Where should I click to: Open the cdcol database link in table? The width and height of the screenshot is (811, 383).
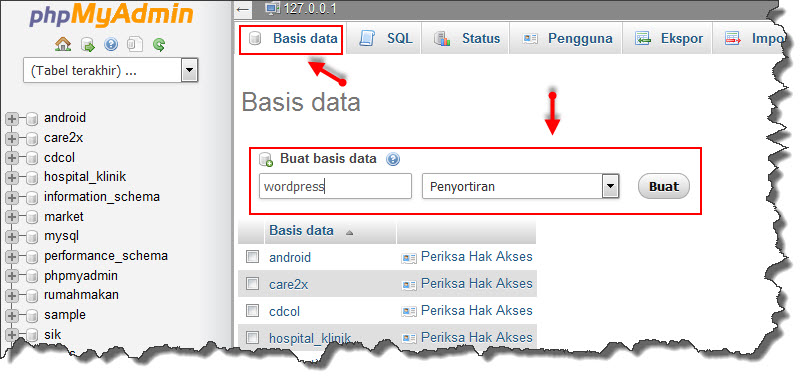[x=284, y=311]
